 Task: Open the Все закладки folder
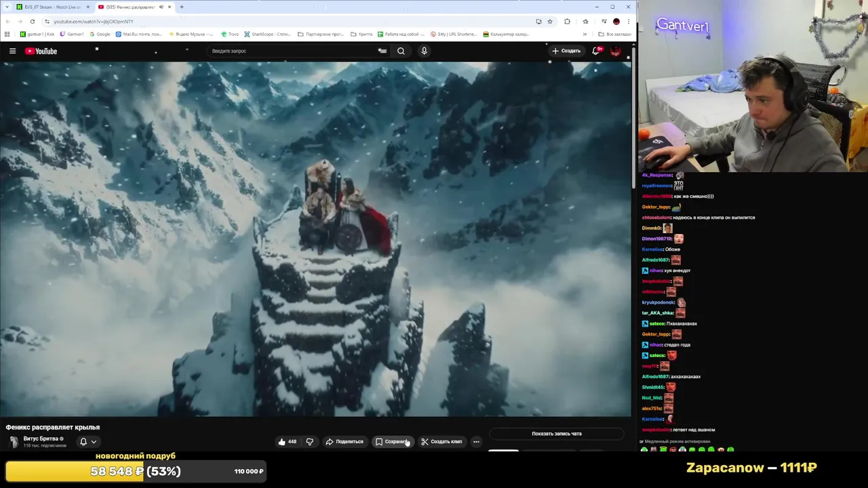[x=614, y=34]
